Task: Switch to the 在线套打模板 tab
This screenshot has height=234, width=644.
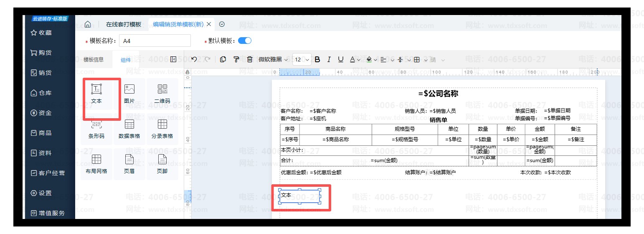Action: pyautogui.click(x=123, y=24)
